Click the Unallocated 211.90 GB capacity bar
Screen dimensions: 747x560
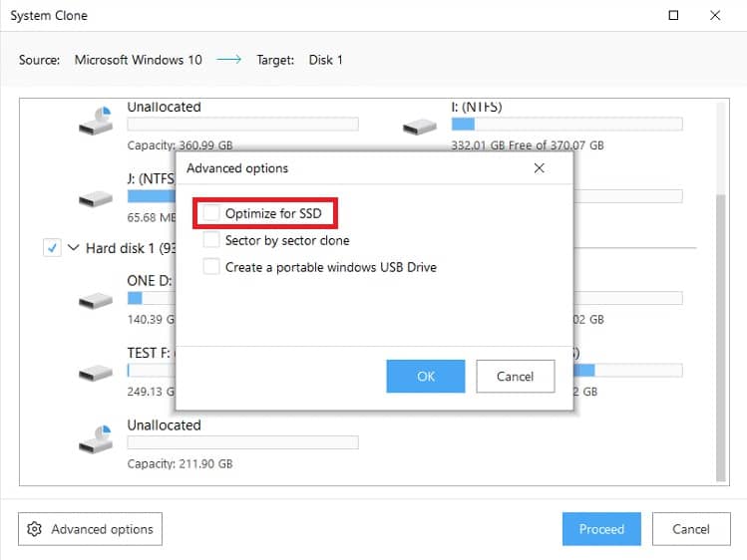(242, 442)
